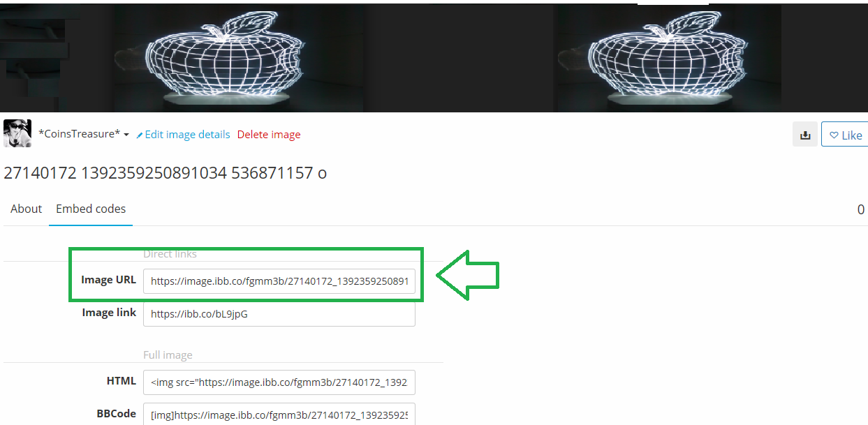Click the CoinsTreasure user avatar

click(x=17, y=133)
